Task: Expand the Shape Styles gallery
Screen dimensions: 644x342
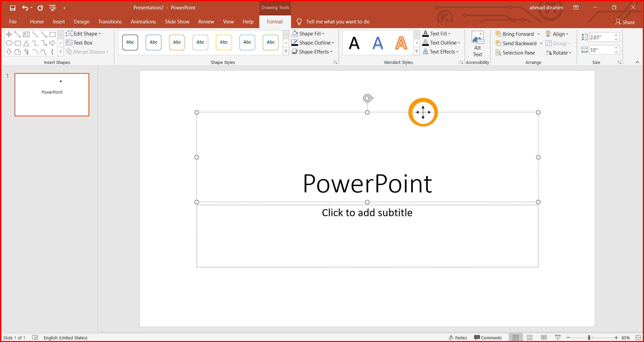Action: pyautogui.click(x=286, y=52)
